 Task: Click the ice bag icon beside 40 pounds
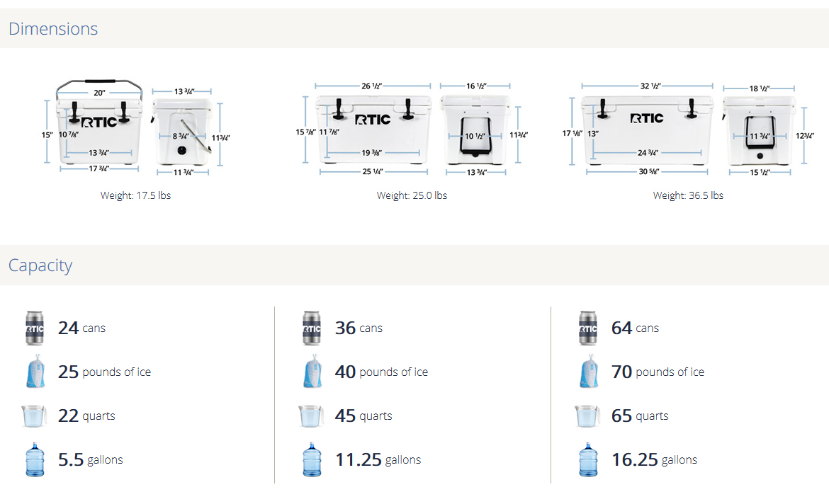pyautogui.click(x=312, y=372)
